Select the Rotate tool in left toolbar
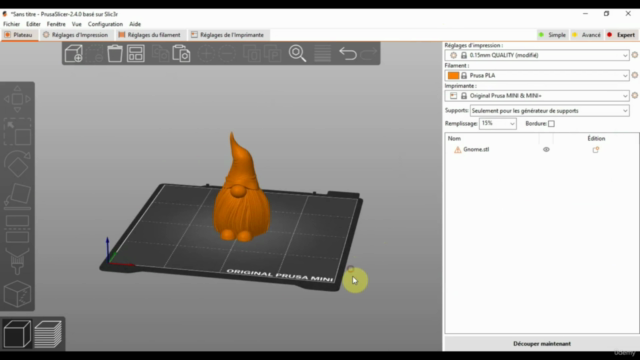 click(17, 163)
